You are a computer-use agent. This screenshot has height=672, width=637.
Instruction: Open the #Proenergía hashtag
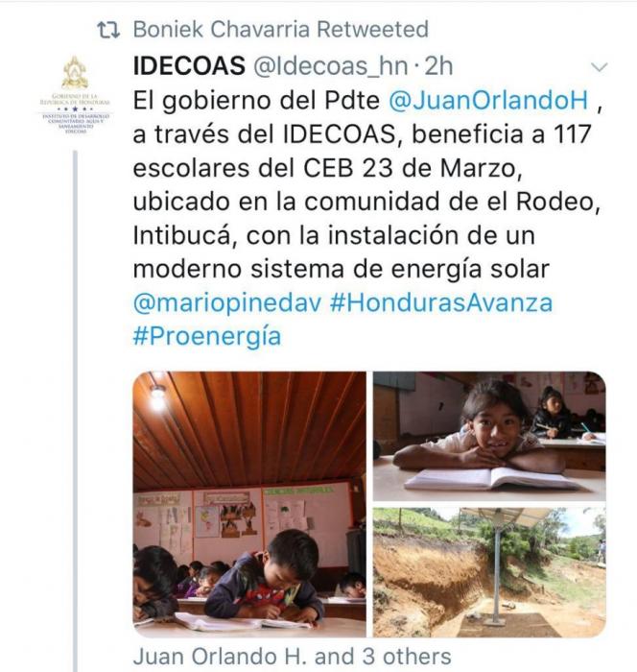click(x=207, y=336)
